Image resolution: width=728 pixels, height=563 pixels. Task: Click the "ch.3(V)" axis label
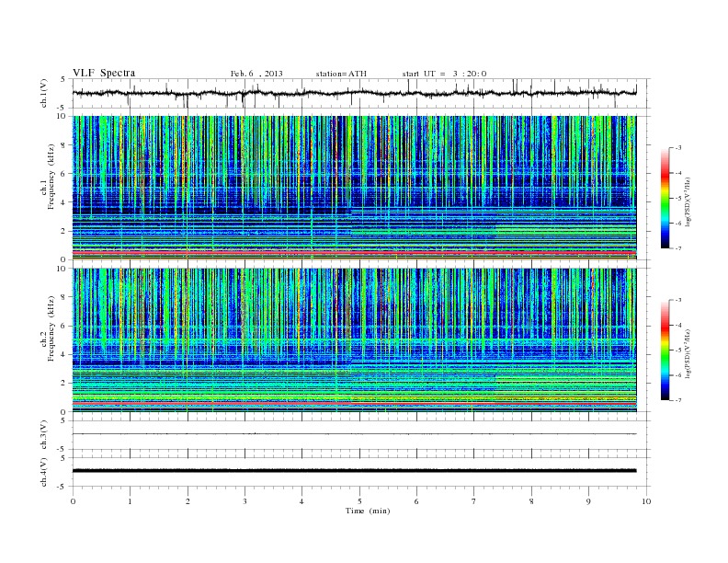point(43,435)
